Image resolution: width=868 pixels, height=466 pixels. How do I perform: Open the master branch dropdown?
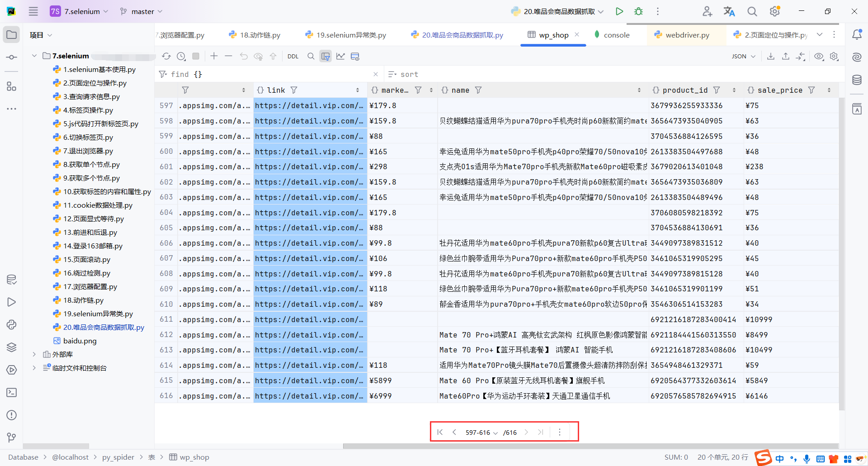point(141,11)
